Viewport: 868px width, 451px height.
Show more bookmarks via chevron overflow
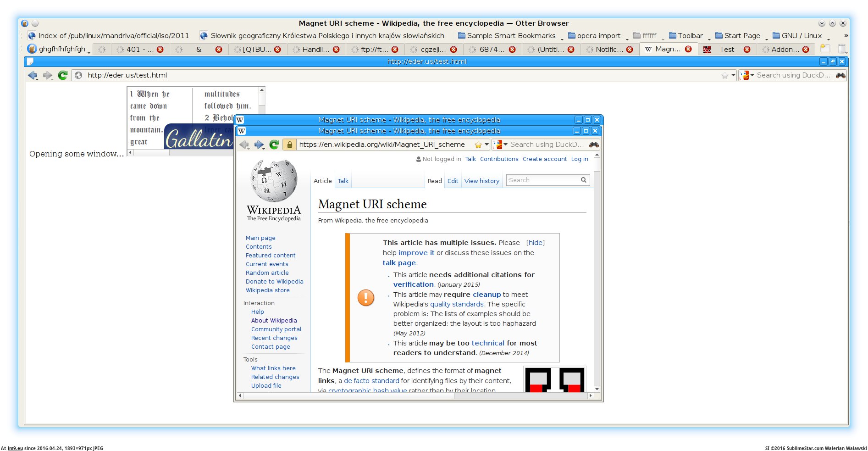[x=846, y=36]
